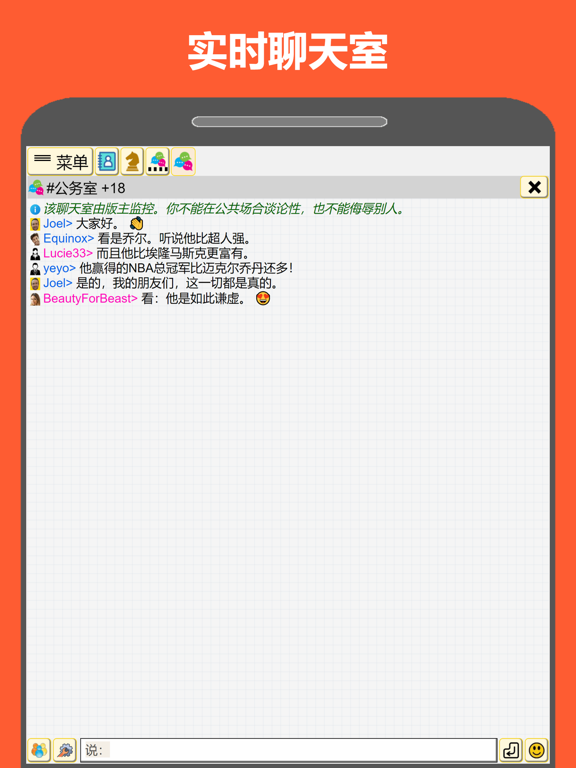
Task: Click Equinox's avatar
Action: click(35, 239)
